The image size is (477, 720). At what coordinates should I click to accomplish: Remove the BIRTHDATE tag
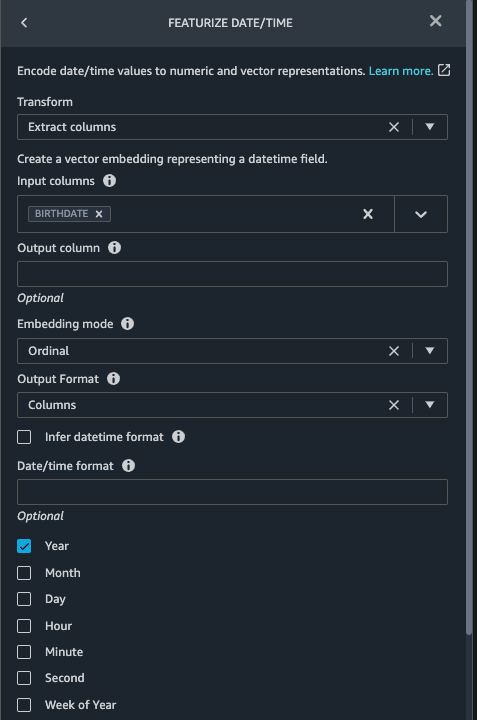[99, 214]
